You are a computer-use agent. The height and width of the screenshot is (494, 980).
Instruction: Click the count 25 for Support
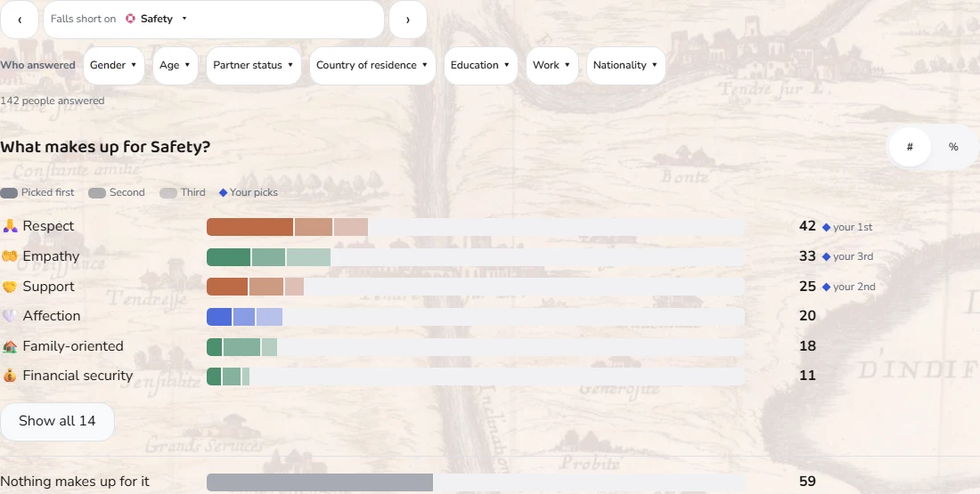coord(807,287)
